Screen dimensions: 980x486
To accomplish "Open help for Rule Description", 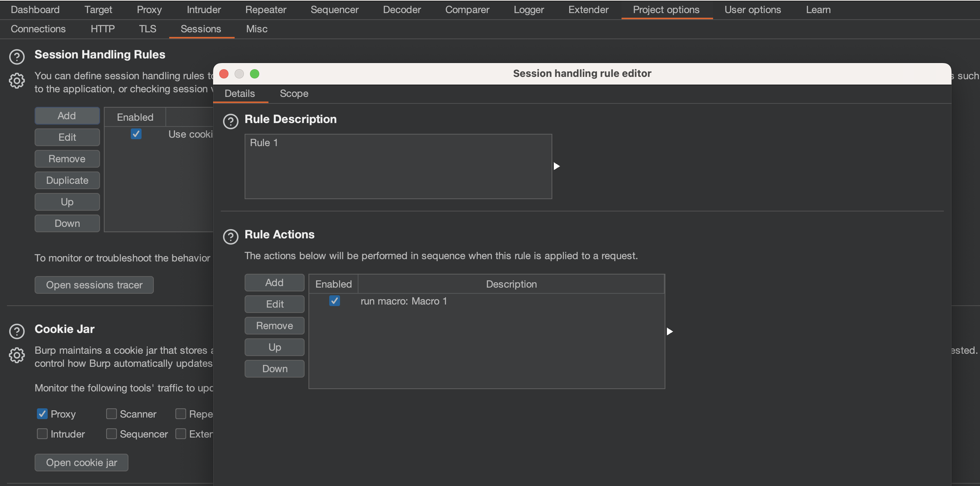I will (x=231, y=121).
